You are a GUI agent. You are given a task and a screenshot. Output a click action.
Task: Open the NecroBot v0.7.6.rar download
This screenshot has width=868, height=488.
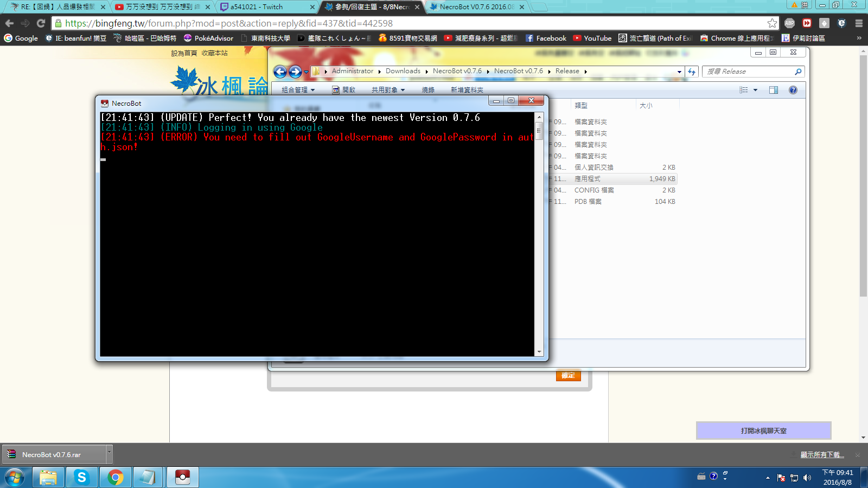(54, 454)
